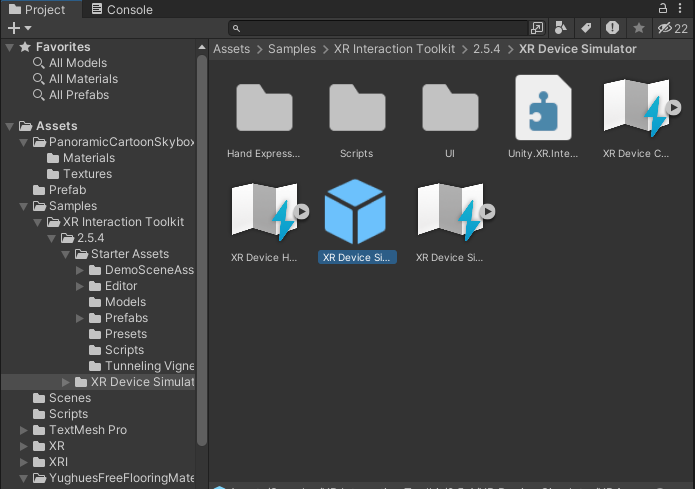Open the Hand Expressions folder thumbnail

[x=264, y=108]
